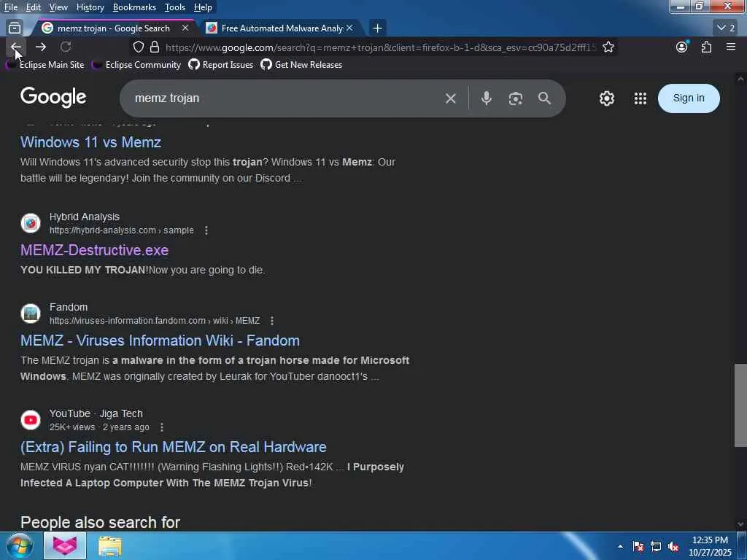The width and height of the screenshot is (747, 560).
Task: Open Google quick settings gear
Action: tap(606, 98)
